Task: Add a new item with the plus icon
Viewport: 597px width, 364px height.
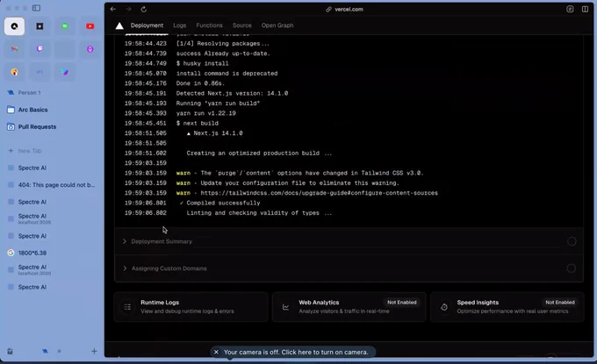Action: tap(94, 351)
